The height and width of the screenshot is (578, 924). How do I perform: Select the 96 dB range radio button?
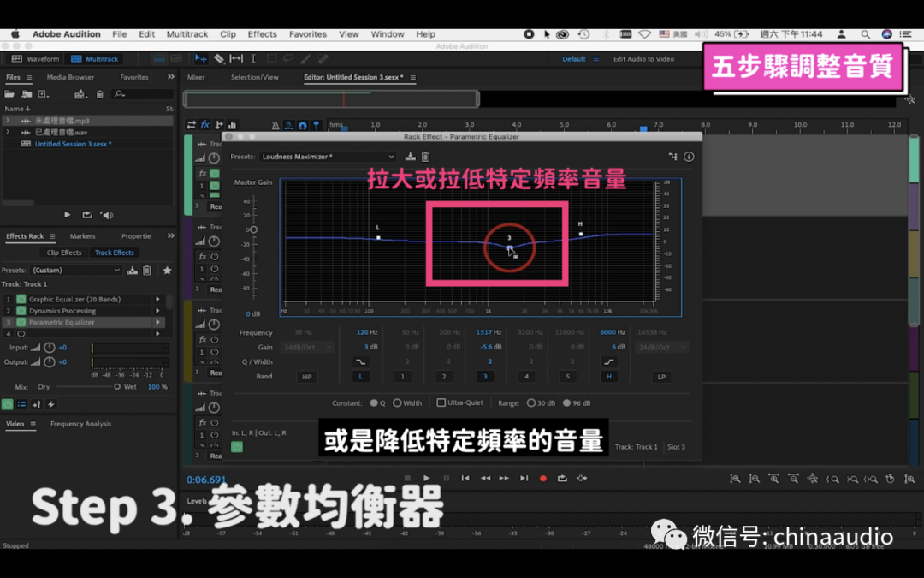pos(566,402)
